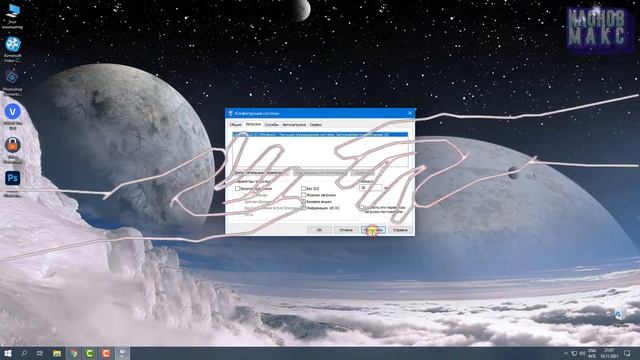640x360 pixels.
Task: Switch the ENG input language indicator
Action: click(592, 353)
